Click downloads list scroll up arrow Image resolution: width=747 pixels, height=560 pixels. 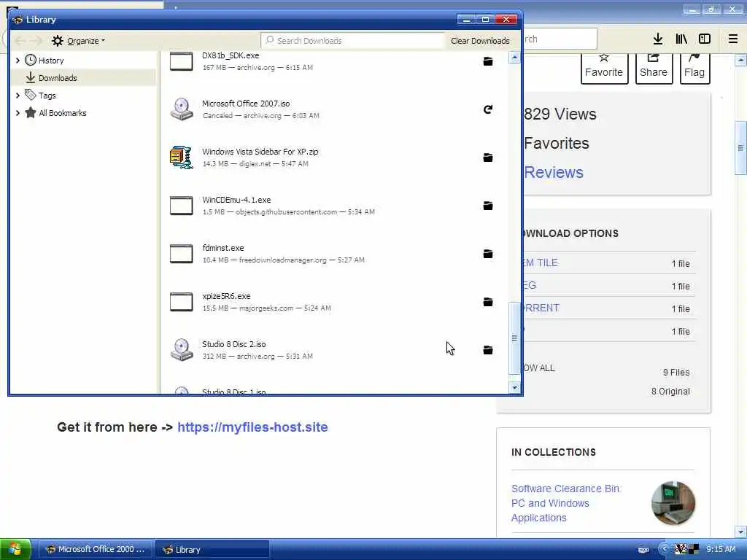[514, 58]
